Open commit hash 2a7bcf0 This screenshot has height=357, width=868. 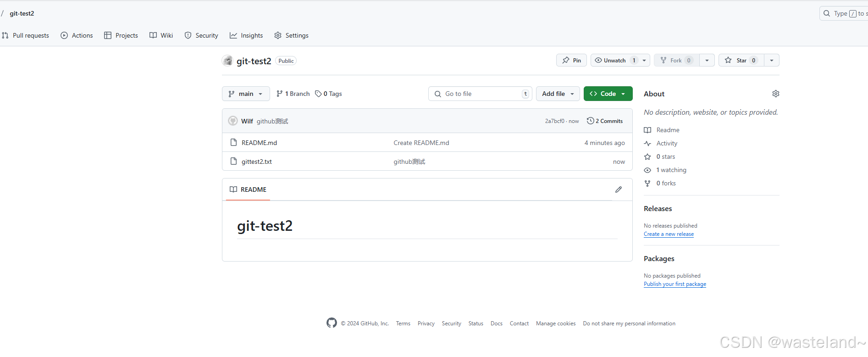555,121
